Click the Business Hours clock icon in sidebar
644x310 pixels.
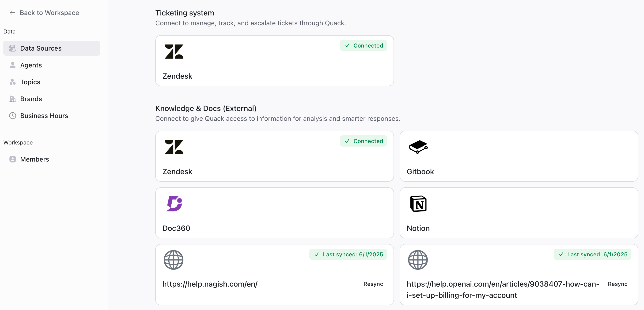pos(12,116)
